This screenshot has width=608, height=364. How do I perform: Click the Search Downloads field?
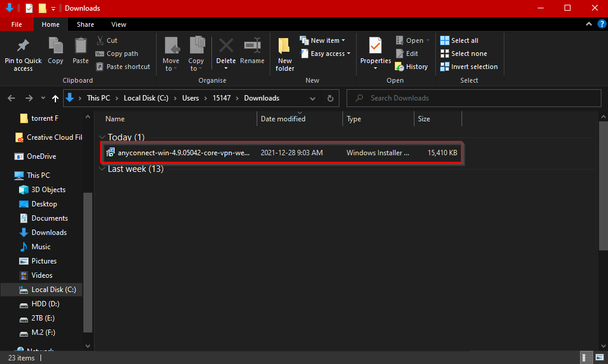pyautogui.click(x=474, y=98)
